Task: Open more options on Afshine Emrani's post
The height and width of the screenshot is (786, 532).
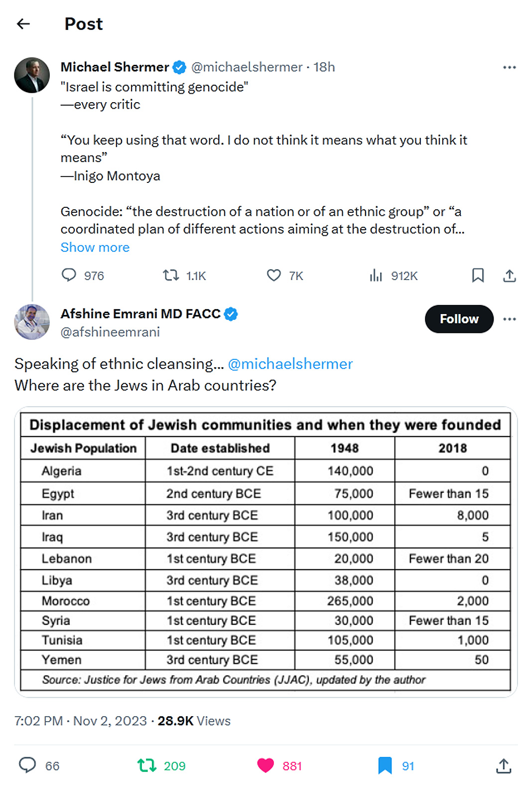Action: pos(509,319)
